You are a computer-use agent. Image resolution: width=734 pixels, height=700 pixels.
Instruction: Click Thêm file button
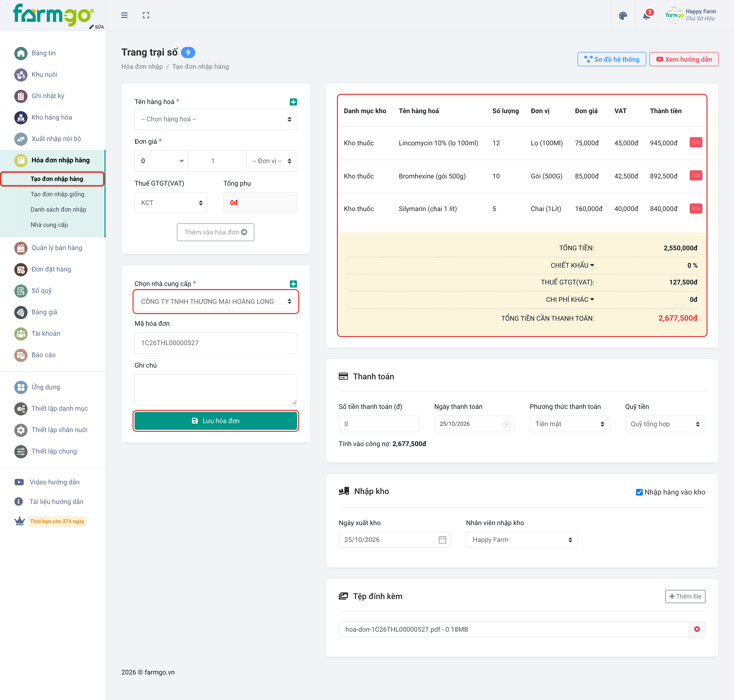click(x=685, y=596)
